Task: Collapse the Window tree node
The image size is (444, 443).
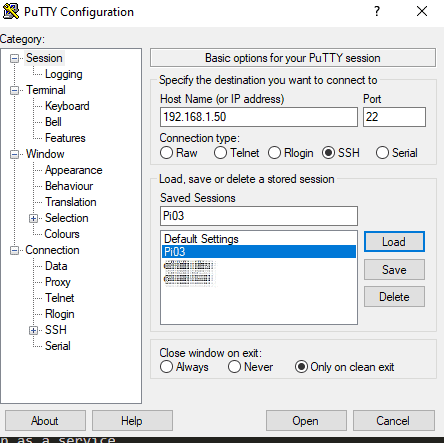Action: click(14, 154)
